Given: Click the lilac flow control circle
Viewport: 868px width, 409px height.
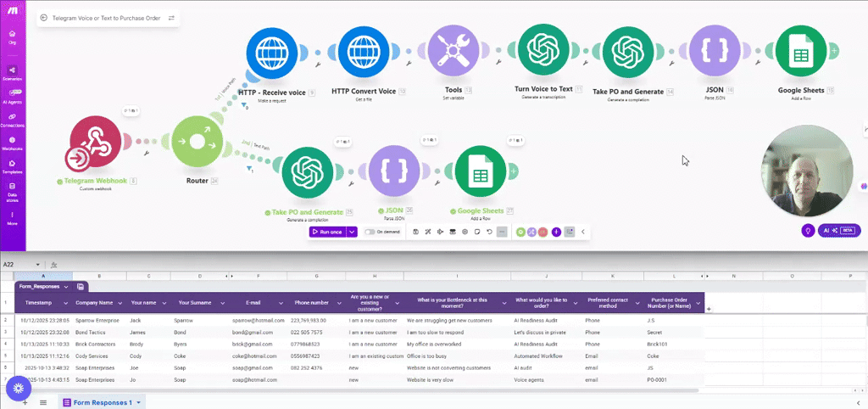Looking at the screenshot, I should 532,232.
